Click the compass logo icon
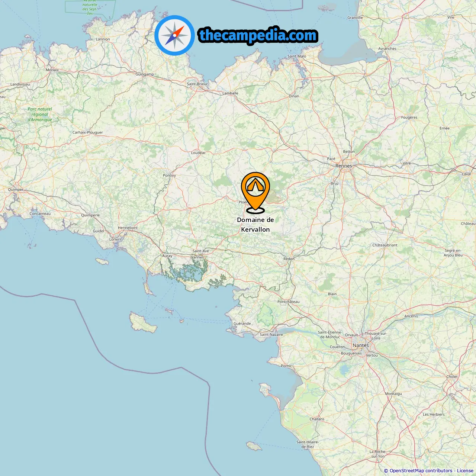Image resolution: width=476 pixels, height=476 pixels. [174, 35]
